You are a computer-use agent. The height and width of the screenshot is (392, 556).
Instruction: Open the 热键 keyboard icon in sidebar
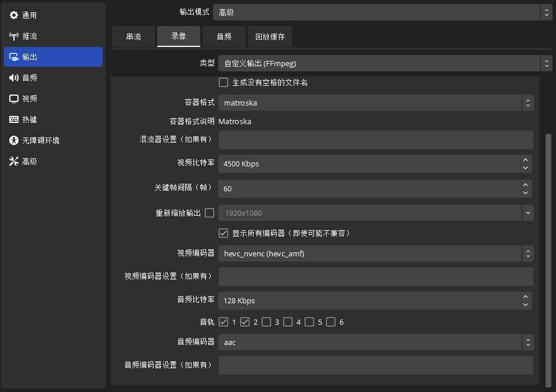click(x=14, y=119)
